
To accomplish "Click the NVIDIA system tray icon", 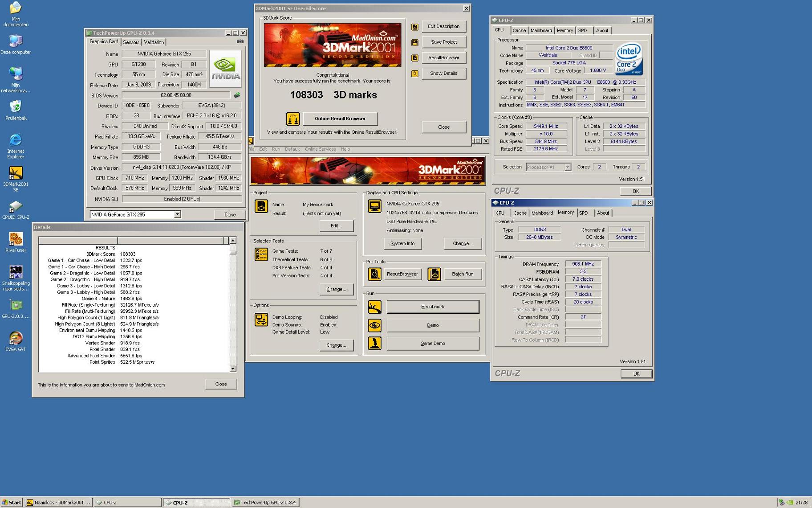I will [790, 503].
